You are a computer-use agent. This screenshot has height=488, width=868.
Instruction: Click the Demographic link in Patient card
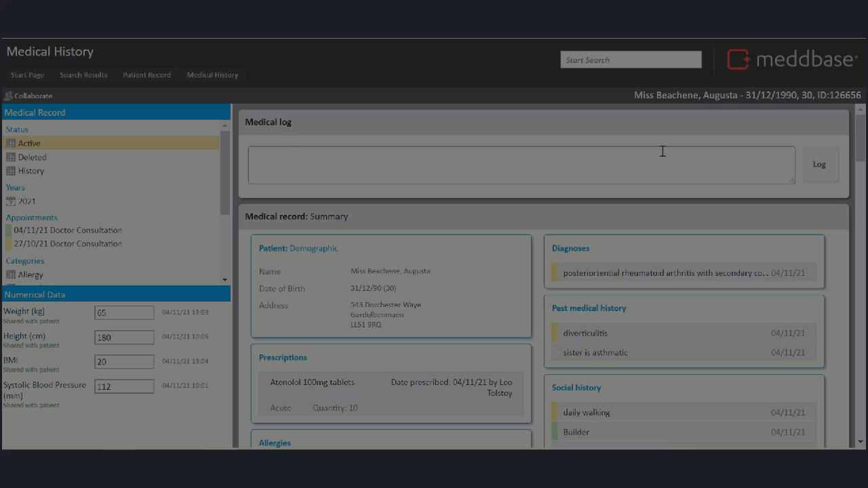point(313,249)
